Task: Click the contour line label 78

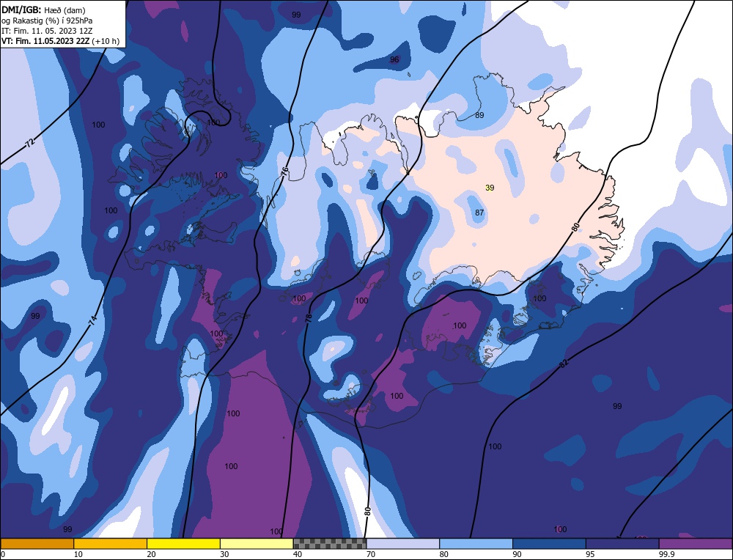Action: click(308, 318)
